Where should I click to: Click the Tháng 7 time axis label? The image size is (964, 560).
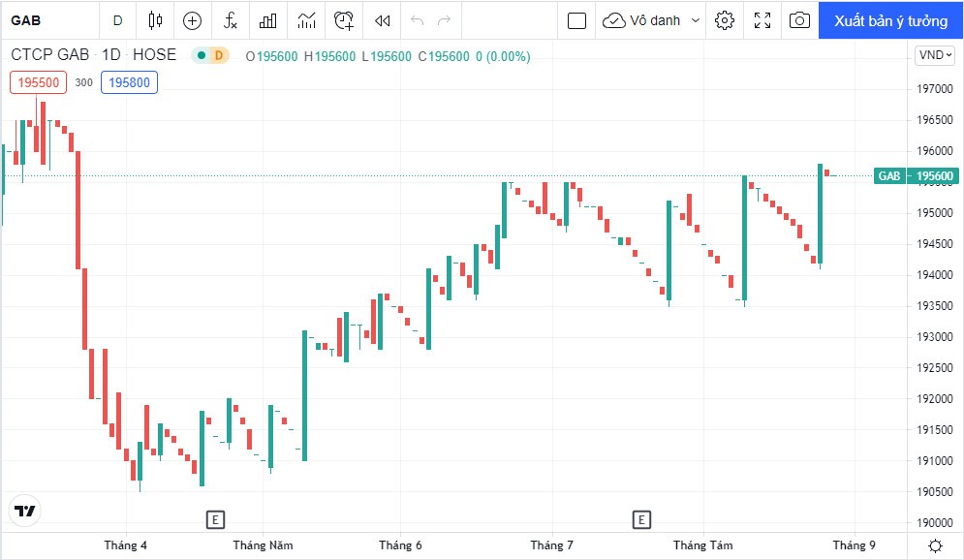pyautogui.click(x=551, y=545)
